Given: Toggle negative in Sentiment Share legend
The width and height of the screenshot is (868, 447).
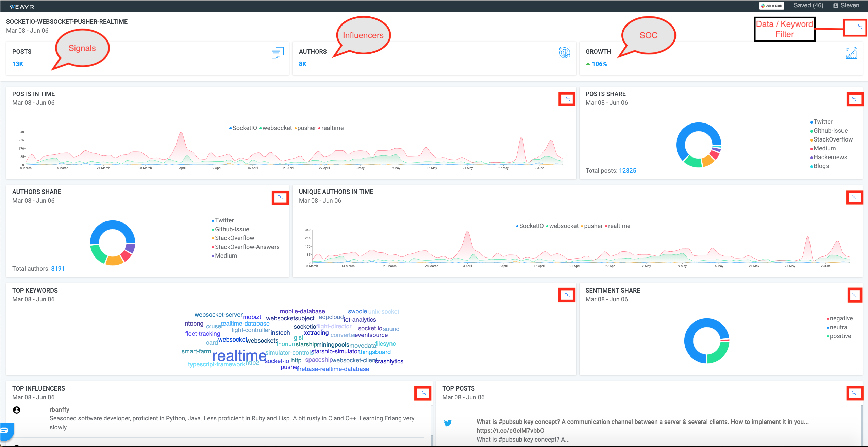Looking at the screenshot, I should pos(841,318).
